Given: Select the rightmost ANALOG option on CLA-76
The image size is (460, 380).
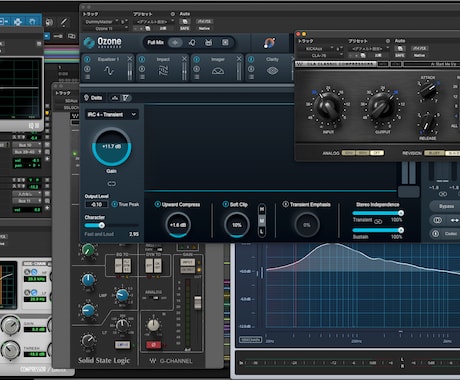Looking at the screenshot, I should click(x=377, y=153).
